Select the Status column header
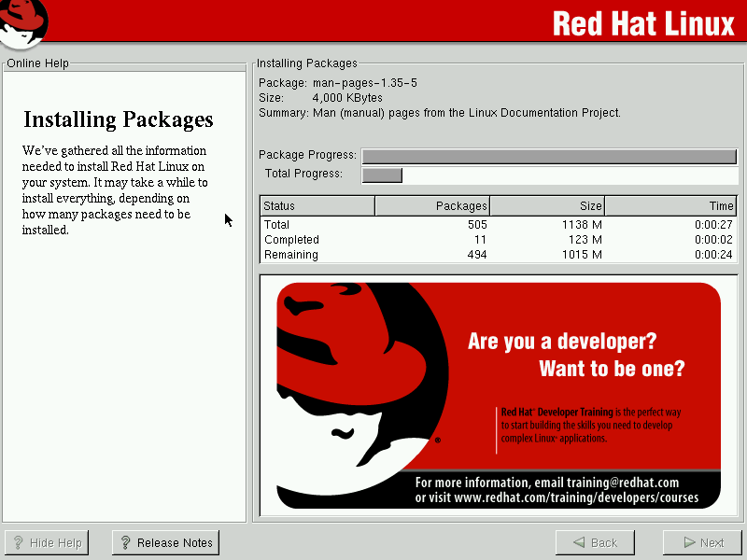The width and height of the screenshot is (747, 560). (317, 205)
